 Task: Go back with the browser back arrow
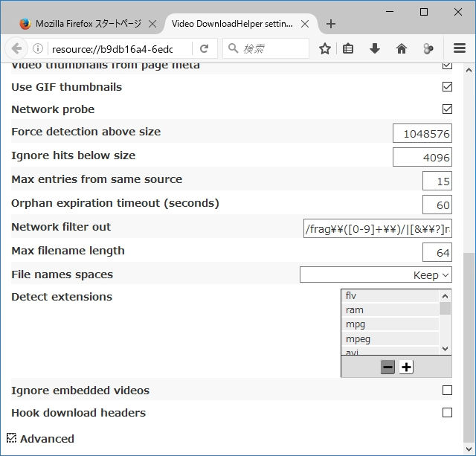16,48
